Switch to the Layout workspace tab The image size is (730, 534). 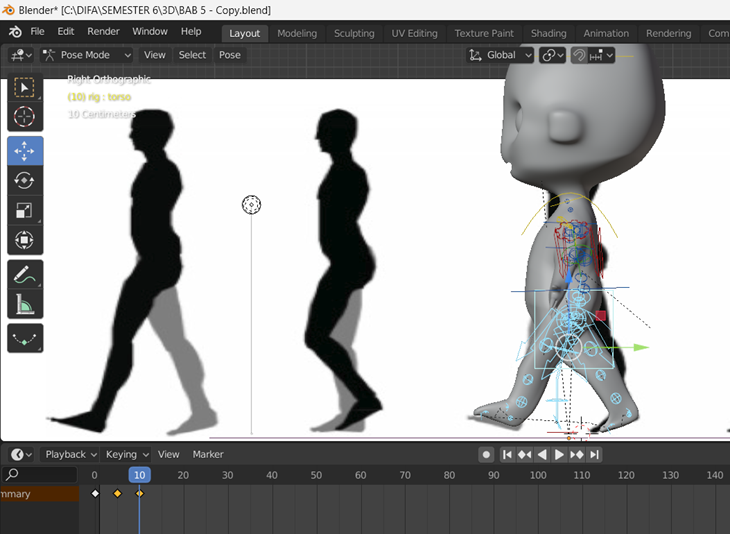point(244,34)
